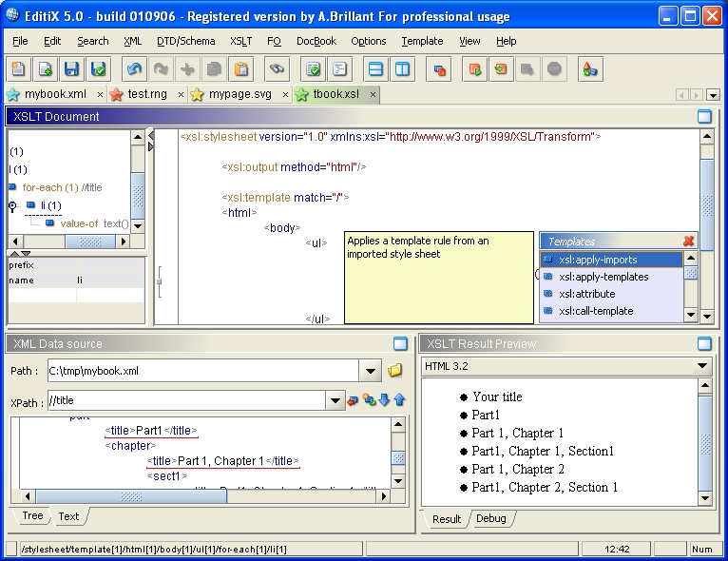
Task: Open the DocBook menu
Action: click(316, 41)
